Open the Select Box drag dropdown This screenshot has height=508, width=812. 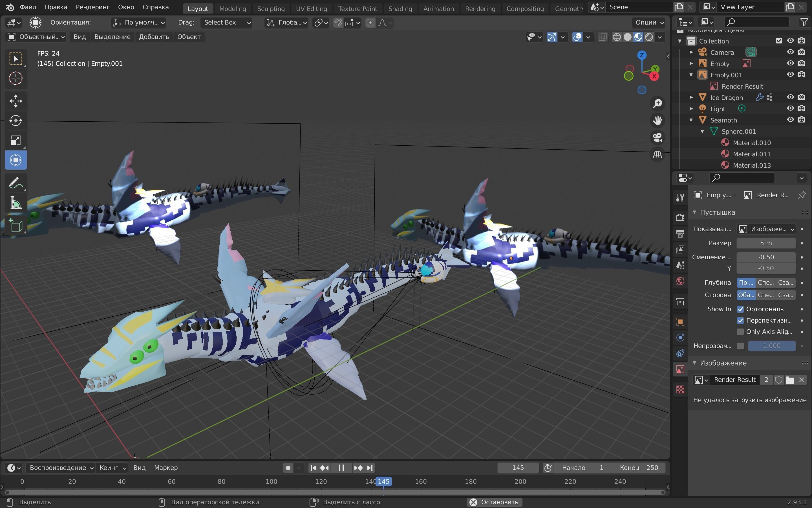click(x=227, y=23)
